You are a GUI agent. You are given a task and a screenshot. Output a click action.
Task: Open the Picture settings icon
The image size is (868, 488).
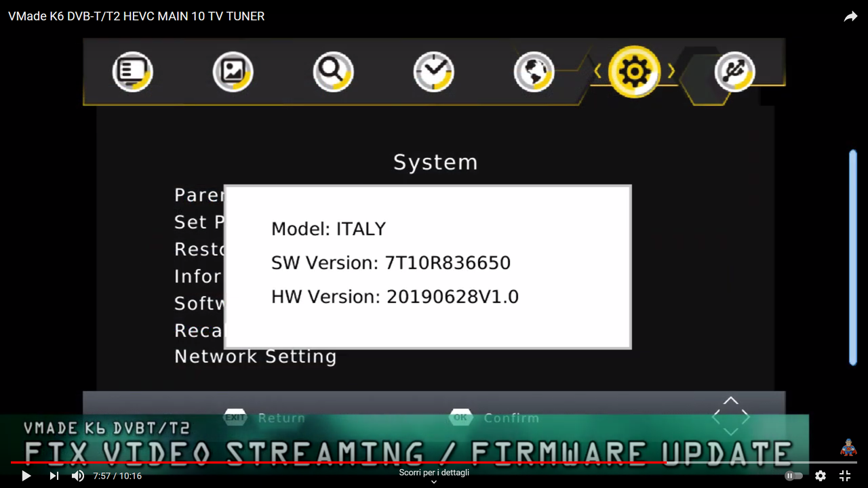click(233, 71)
